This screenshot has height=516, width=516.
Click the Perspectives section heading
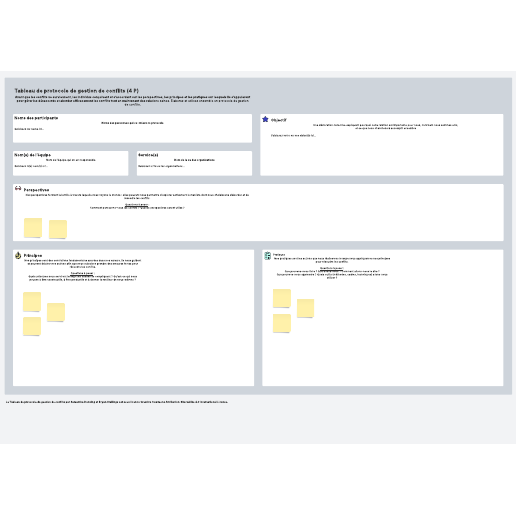36,190
